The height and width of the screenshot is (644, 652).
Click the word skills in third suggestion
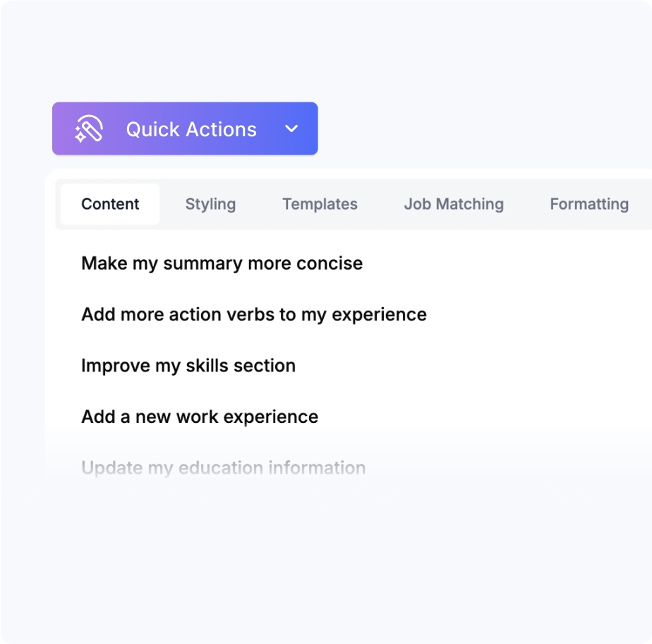coord(207,366)
